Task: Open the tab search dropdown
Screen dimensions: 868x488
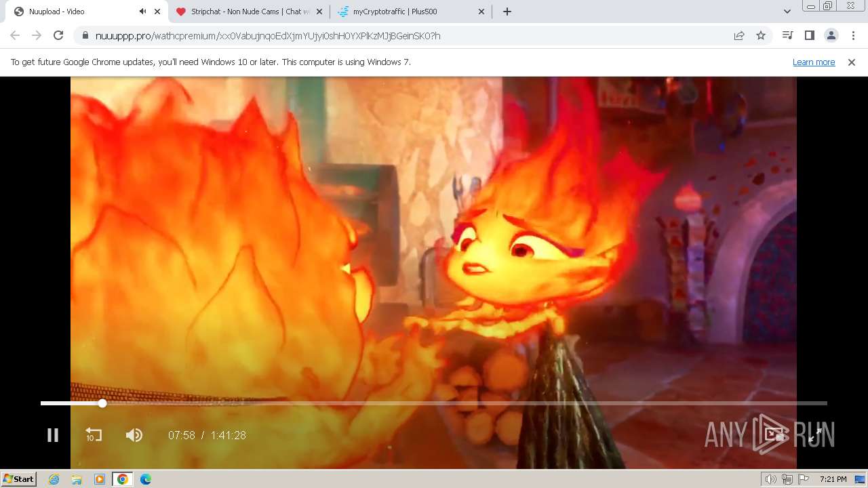Action: (x=787, y=12)
